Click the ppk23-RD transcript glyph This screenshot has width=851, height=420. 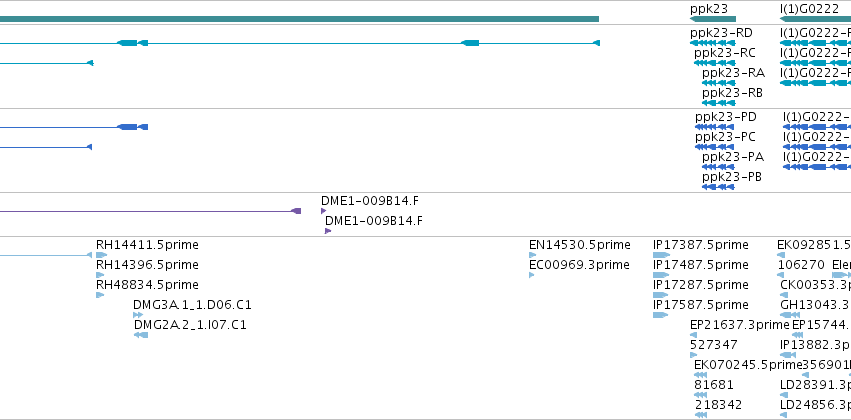(713, 43)
